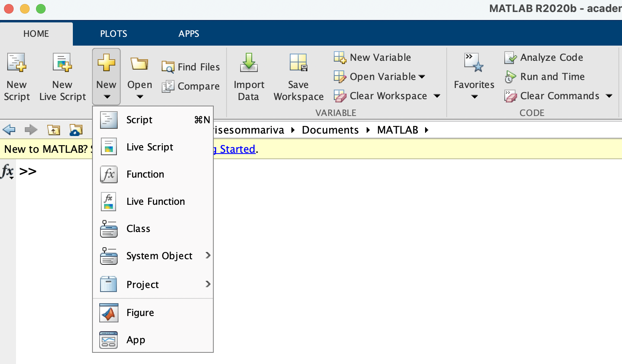Switch to the HOME tab
622x364 pixels.
click(36, 34)
